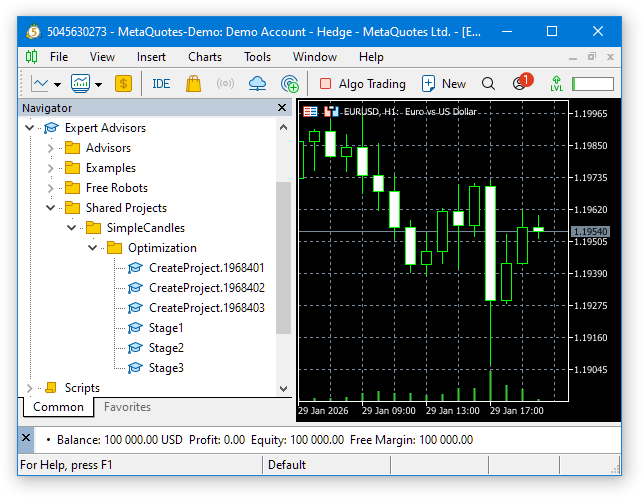
Task: Click the EURUSD,H1 chart title
Action: tap(410, 112)
